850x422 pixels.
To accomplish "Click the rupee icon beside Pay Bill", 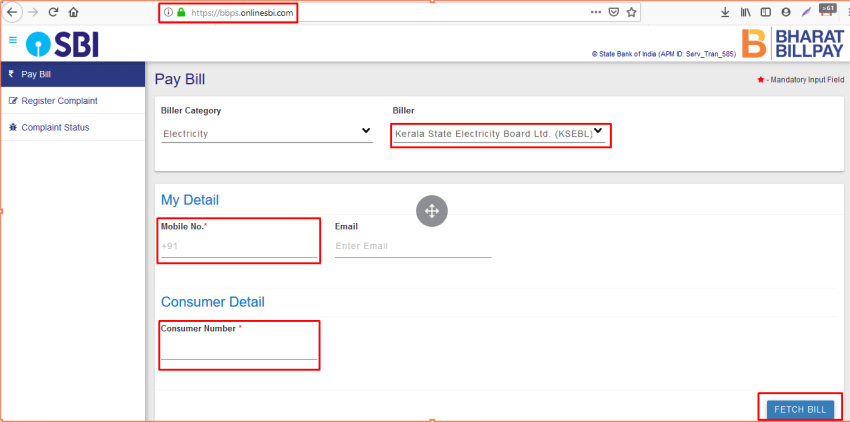I will [11, 74].
